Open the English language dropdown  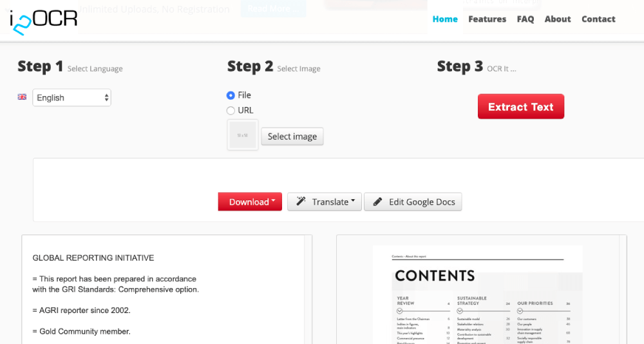(71, 98)
